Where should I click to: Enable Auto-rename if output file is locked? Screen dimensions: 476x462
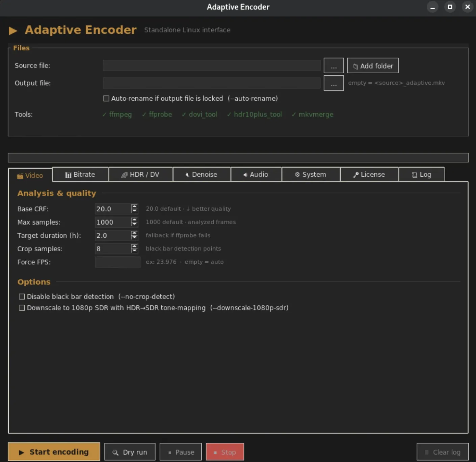pos(106,98)
